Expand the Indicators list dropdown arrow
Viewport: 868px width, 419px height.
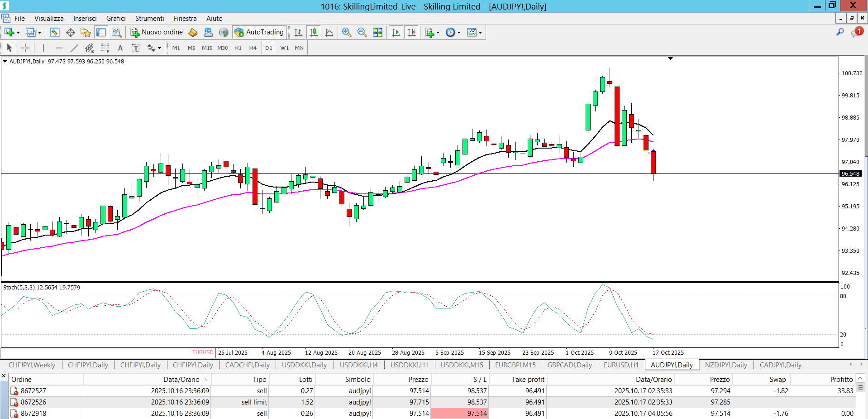[x=438, y=33]
